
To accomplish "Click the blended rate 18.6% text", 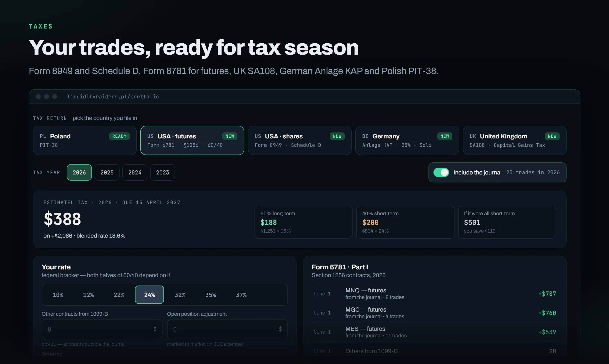I will tap(101, 236).
